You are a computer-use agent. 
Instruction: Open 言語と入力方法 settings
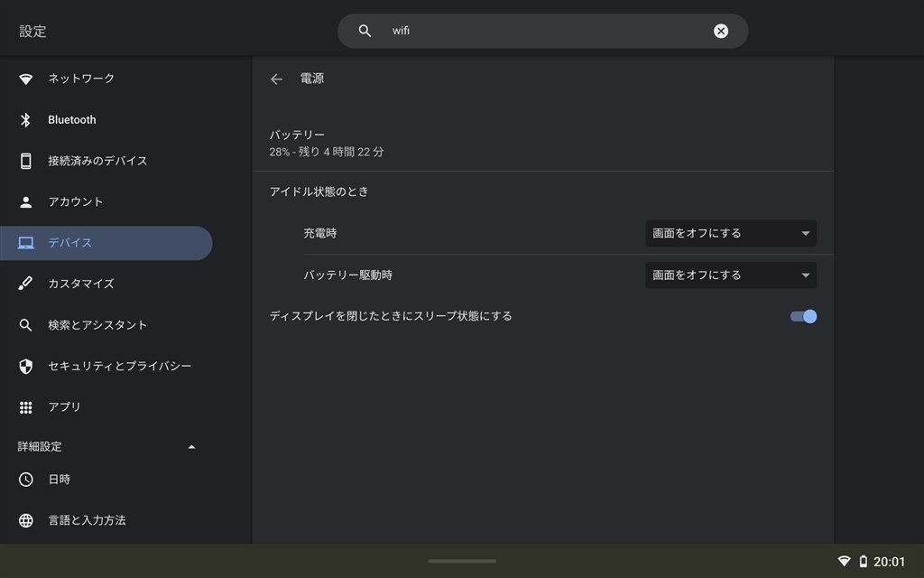[x=88, y=520]
